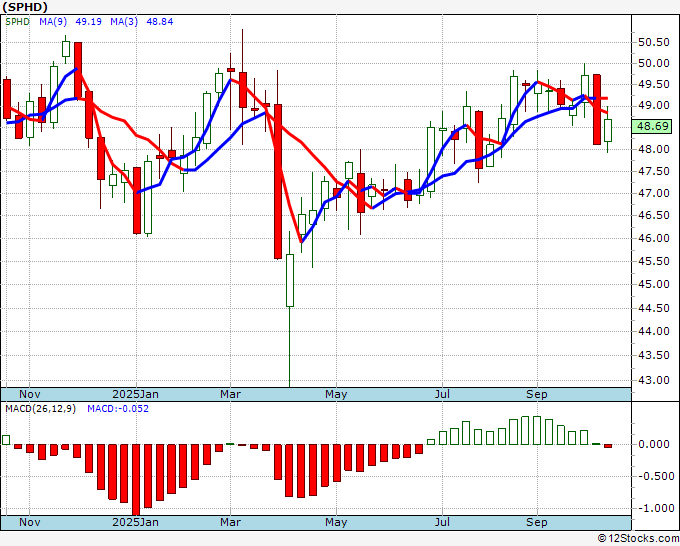The width and height of the screenshot is (680, 546).
Task: Click Sep on the MACD panel time axis
Action: coord(536,522)
